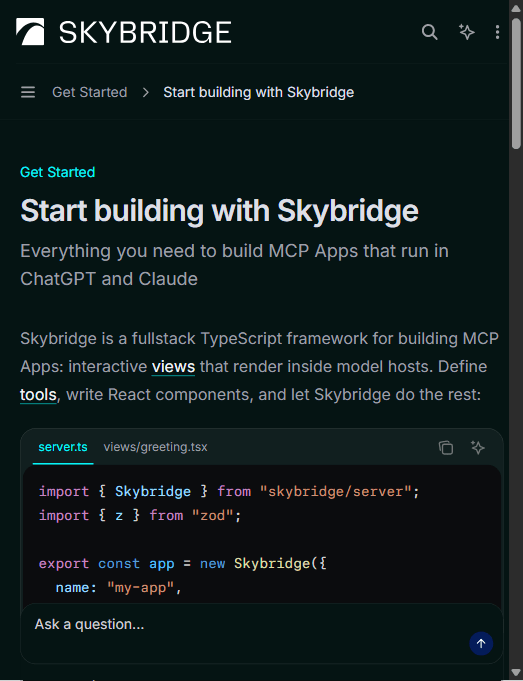Screen dimensions: 523x681
Task: Click the Skybridge logo icon
Action: [30, 32]
